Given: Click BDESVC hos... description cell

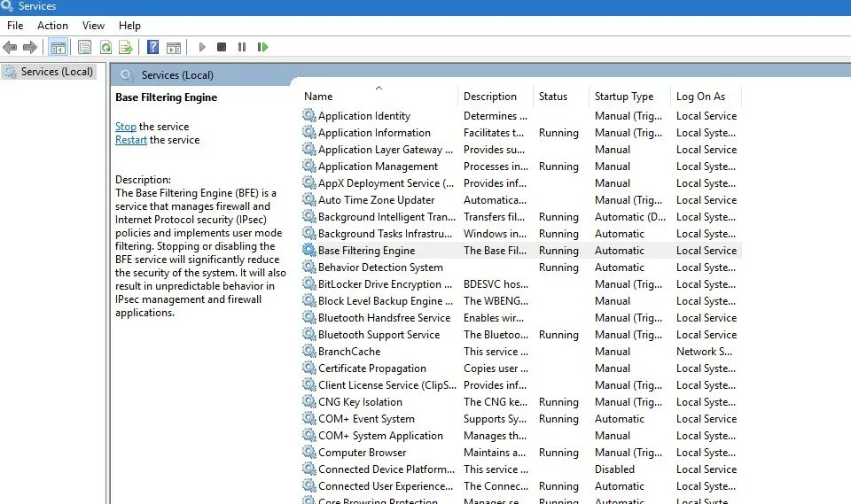Looking at the screenshot, I should click(x=496, y=283).
